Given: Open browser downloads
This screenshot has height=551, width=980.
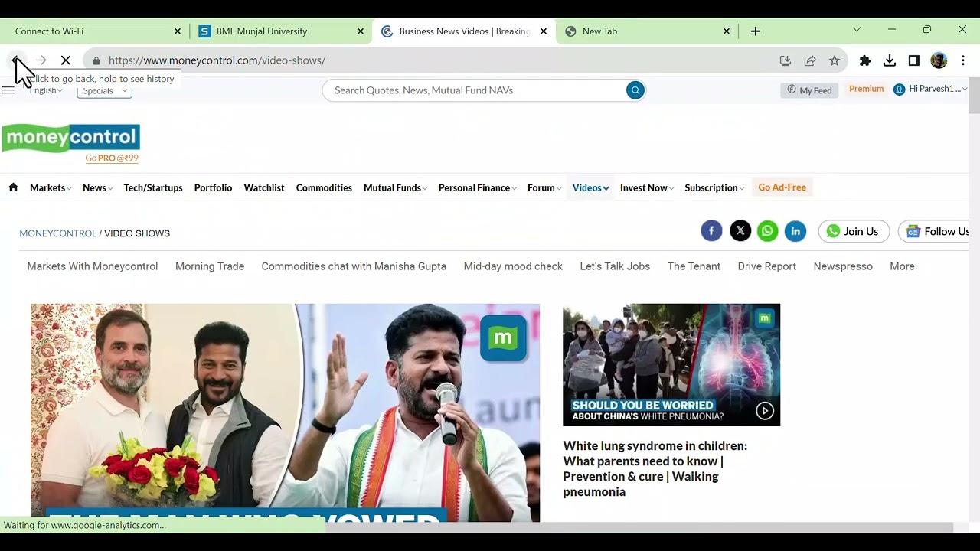Looking at the screenshot, I should tap(890, 60).
